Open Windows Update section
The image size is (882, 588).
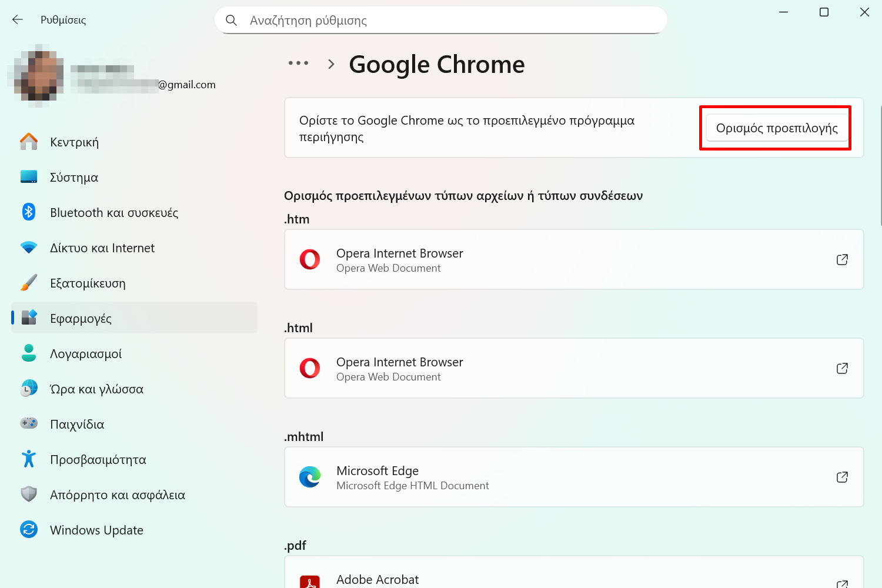(x=134, y=530)
